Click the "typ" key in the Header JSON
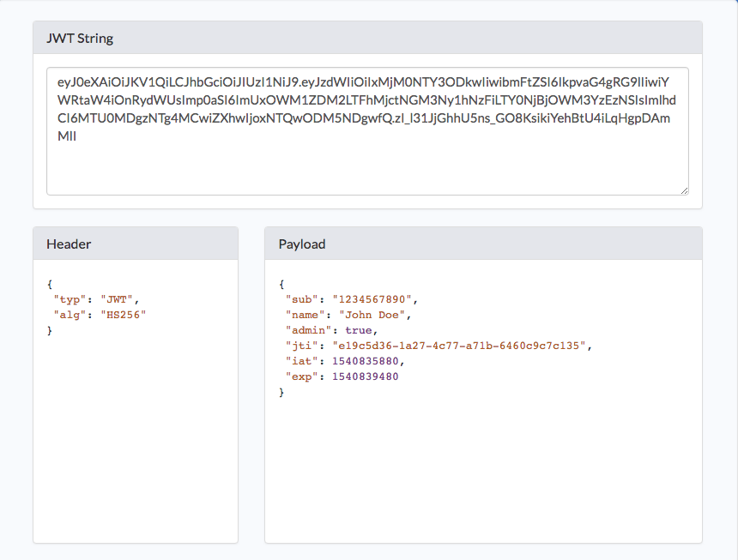The image size is (738, 560). pos(68,299)
